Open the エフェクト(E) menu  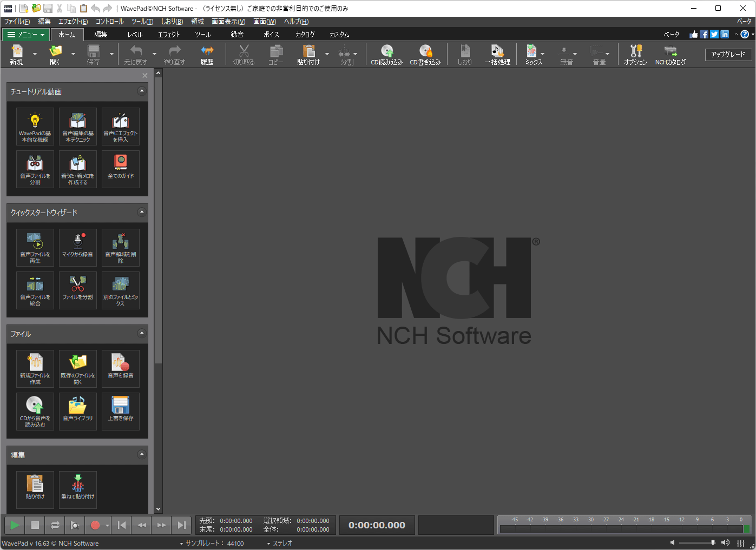click(73, 22)
